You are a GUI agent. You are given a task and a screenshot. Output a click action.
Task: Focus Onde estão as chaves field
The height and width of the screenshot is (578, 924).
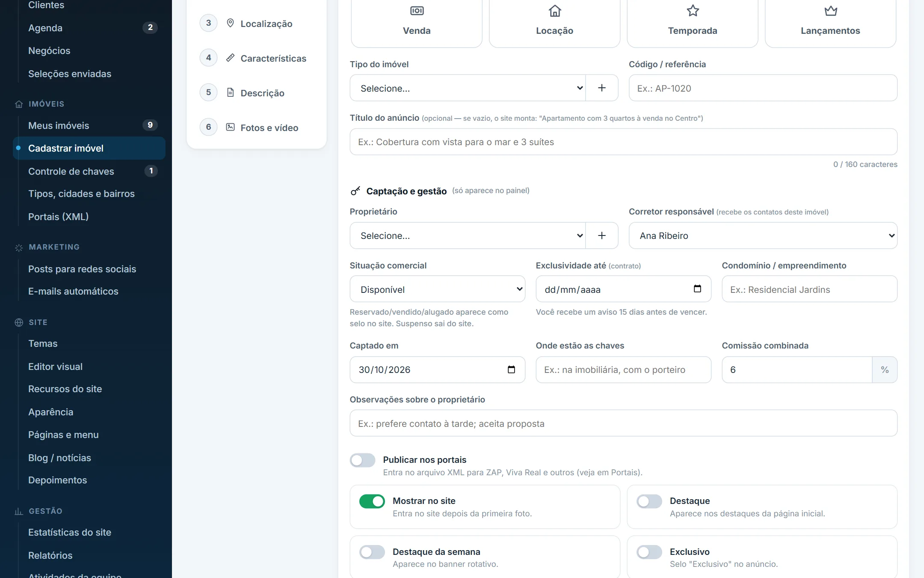[x=623, y=369]
